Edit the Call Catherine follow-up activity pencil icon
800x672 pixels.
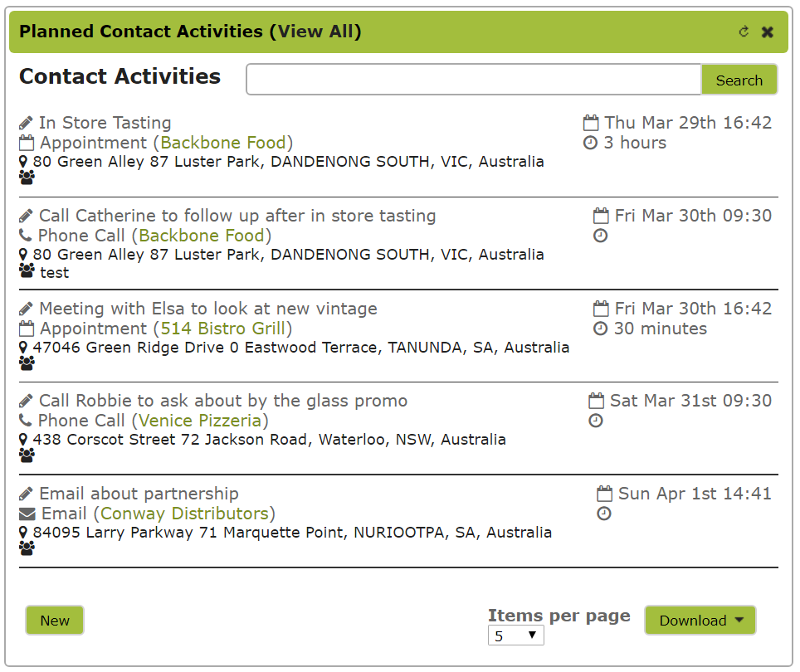tap(26, 217)
